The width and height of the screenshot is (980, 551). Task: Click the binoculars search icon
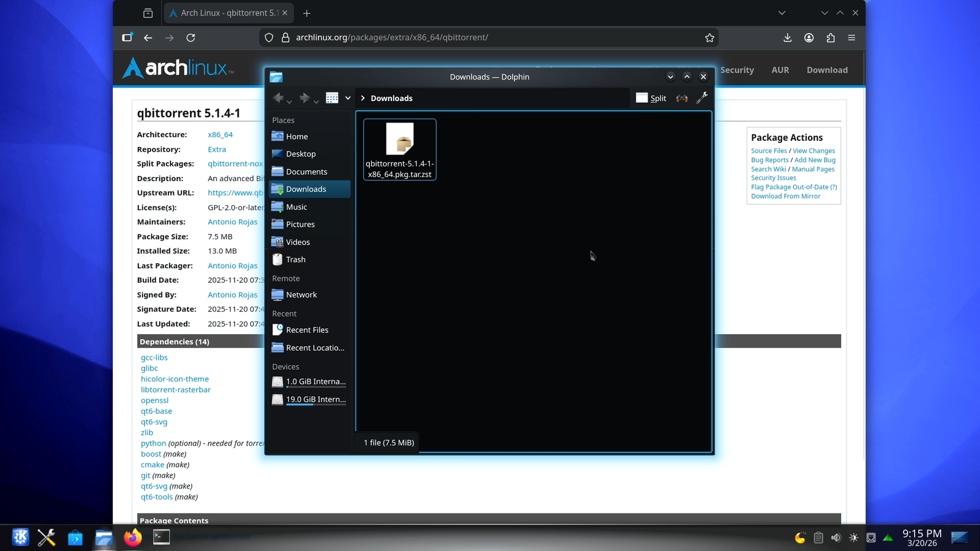(682, 98)
